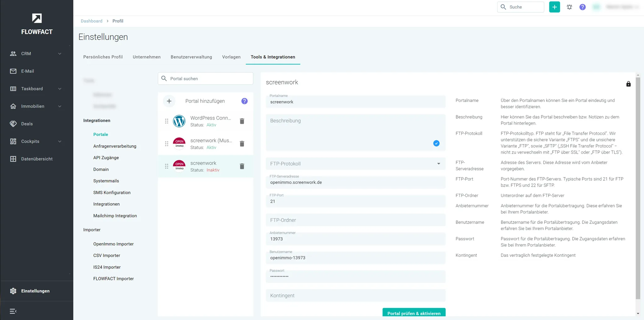644x320 pixels.
Task: Click drag handle of screenwork (Mus...) row
Action: (x=167, y=144)
